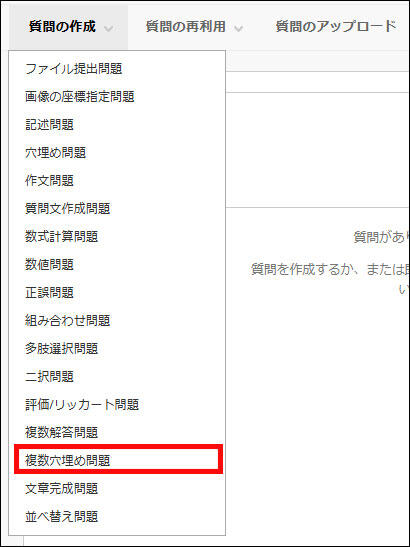
Task: Select the highlighted 複数穴埋め問題 entry
Action: point(118,459)
